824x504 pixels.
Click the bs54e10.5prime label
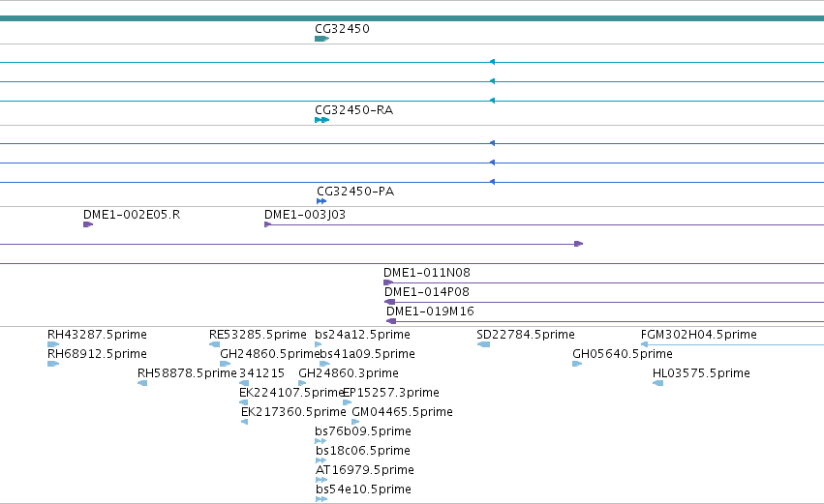click(364, 489)
